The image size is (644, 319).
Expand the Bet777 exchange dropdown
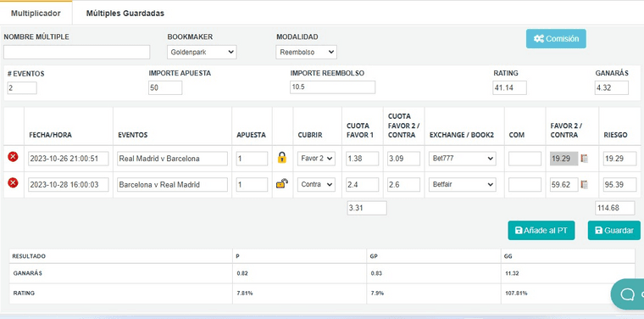coord(463,159)
